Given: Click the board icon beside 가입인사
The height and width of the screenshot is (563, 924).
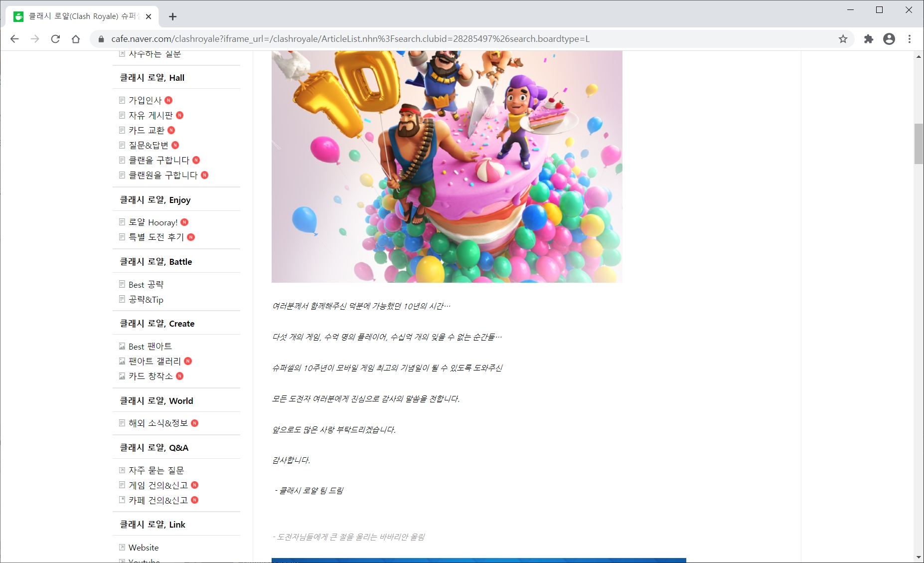Looking at the screenshot, I should point(122,100).
